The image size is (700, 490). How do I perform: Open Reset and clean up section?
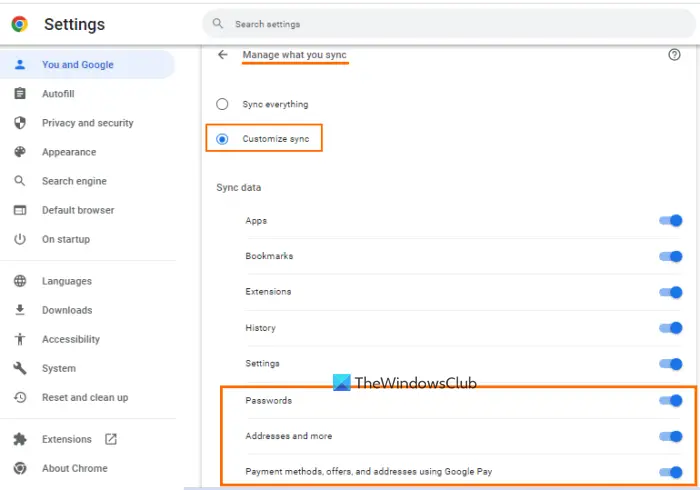85,397
